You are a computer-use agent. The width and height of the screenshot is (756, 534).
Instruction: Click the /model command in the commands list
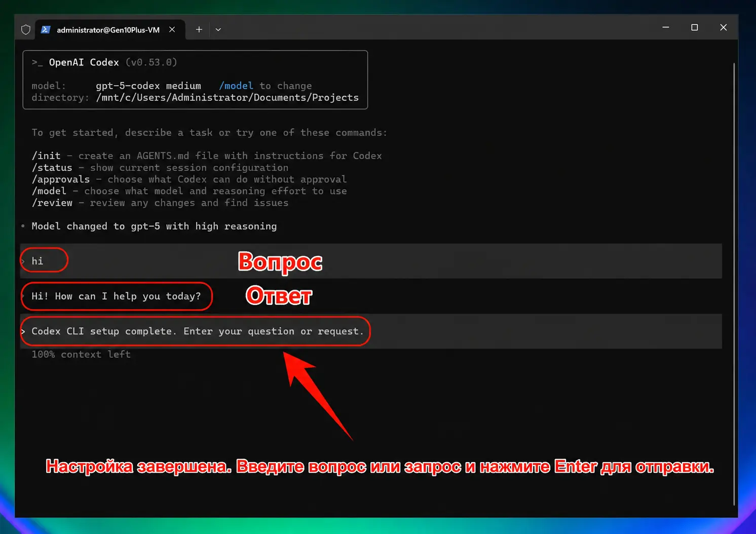[x=49, y=190]
